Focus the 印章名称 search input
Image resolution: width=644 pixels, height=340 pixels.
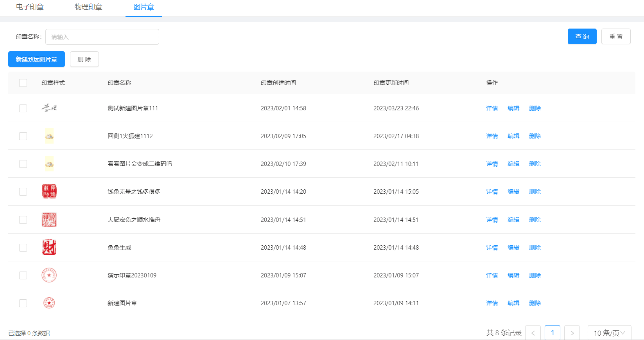(x=102, y=37)
